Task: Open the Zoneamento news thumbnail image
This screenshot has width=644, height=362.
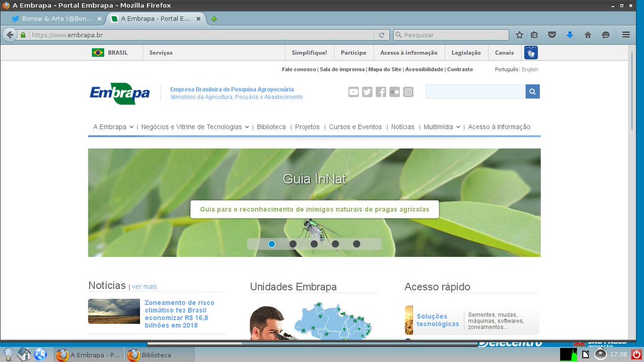Action: pos(114,312)
